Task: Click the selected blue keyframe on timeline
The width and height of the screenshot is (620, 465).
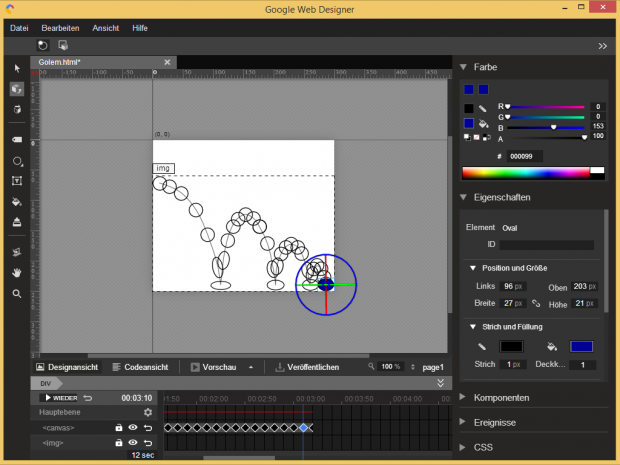Action: point(304,428)
